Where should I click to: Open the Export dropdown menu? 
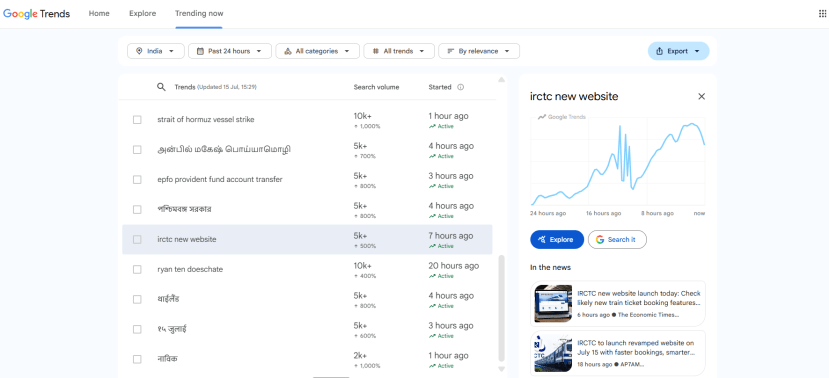click(678, 51)
